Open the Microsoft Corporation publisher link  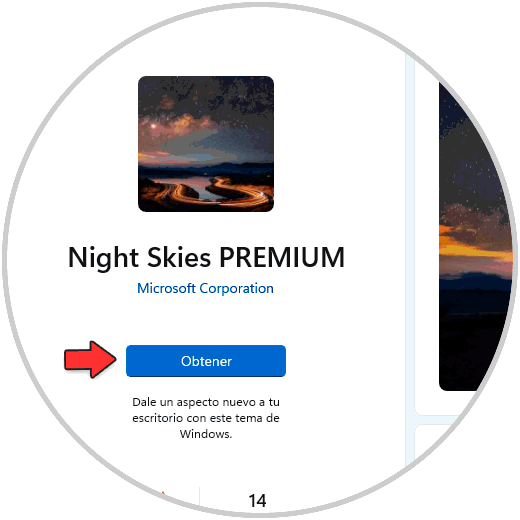tap(205, 288)
